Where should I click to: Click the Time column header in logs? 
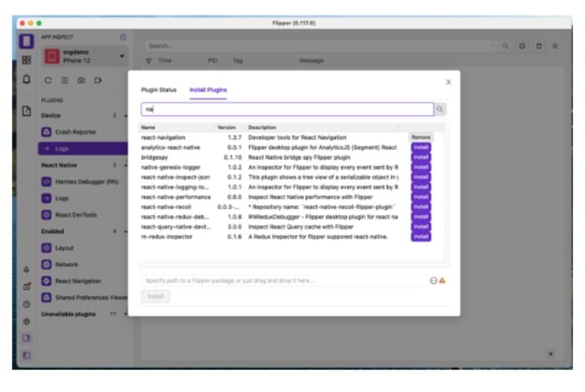[164, 60]
